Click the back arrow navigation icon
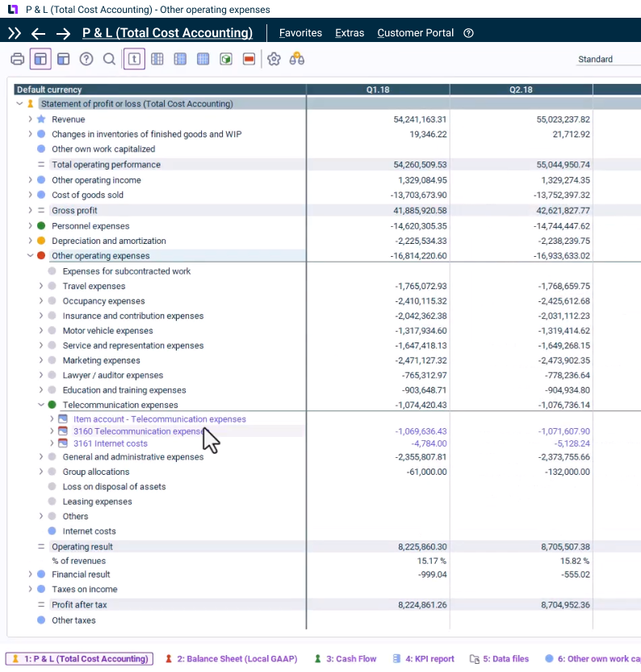The width and height of the screenshot is (641, 672). pos(38,33)
